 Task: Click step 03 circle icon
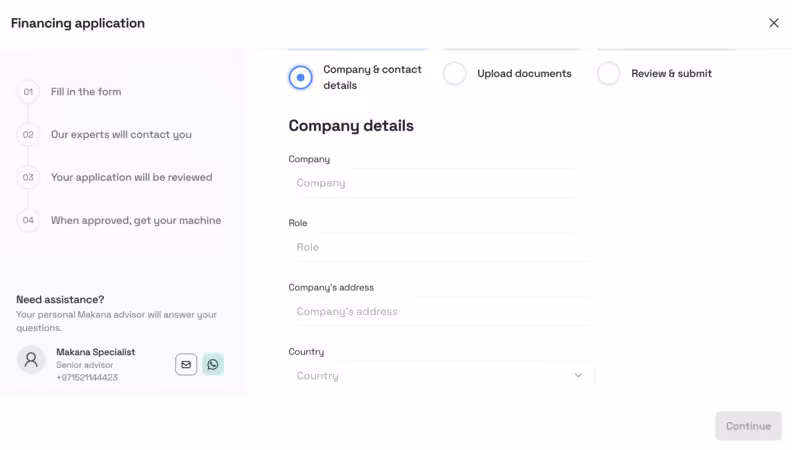(28, 178)
